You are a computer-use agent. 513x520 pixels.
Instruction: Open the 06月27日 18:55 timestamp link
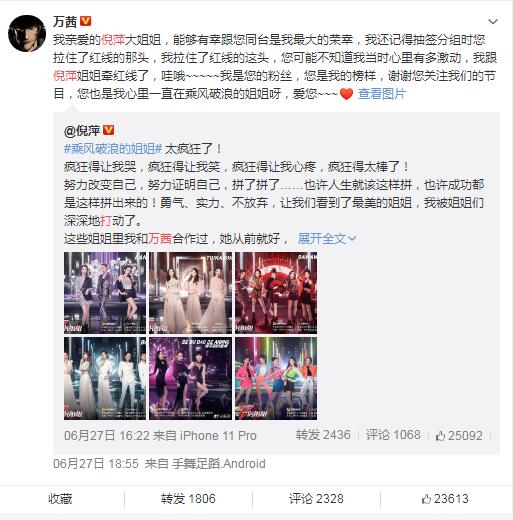[96, 464]
